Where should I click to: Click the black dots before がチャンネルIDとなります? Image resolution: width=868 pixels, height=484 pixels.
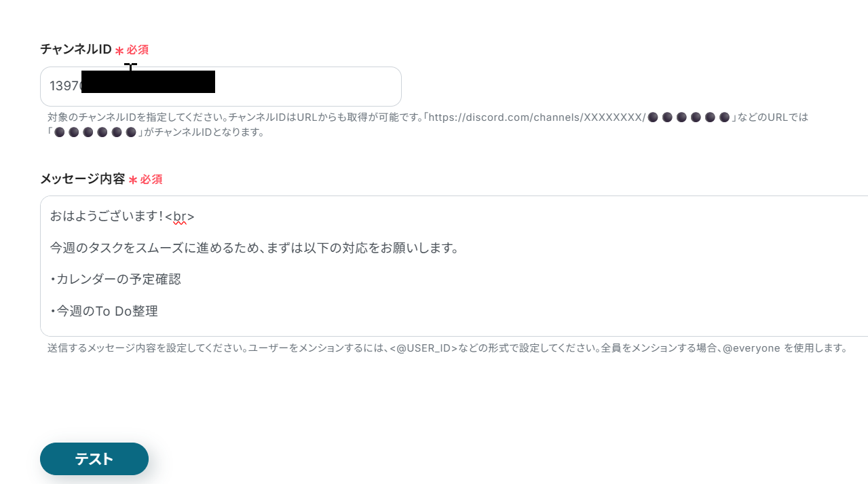point(96,132)
